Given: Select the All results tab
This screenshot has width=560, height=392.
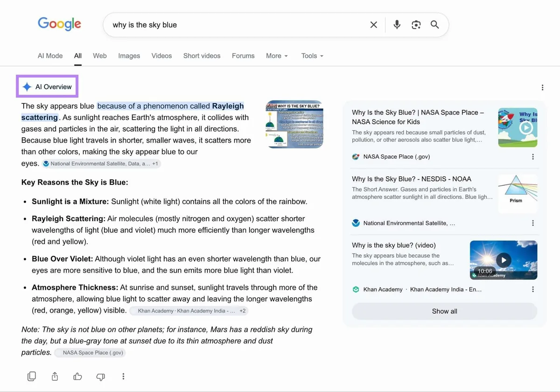Looking at the screenshot, I should pyautogui.click(x=78, y=56).
